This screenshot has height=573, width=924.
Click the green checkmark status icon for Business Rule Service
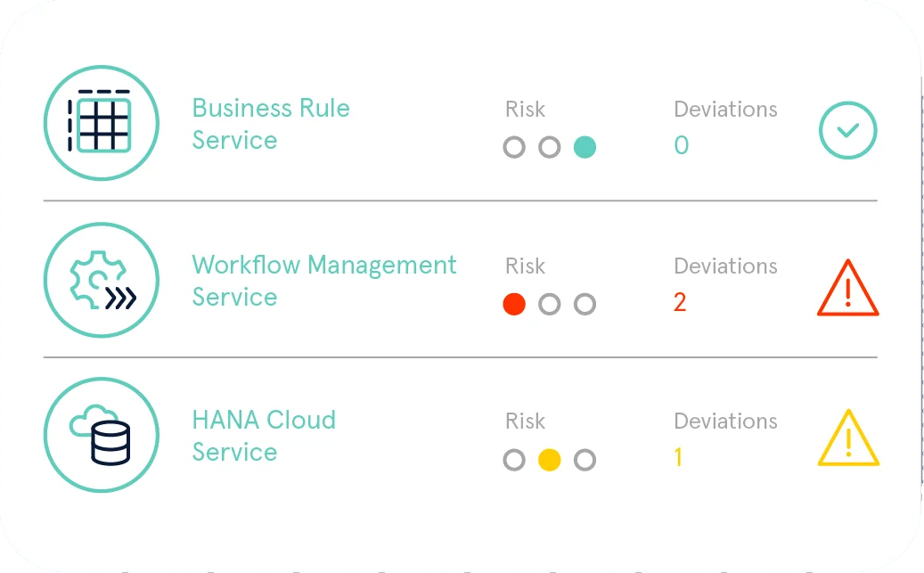[x=847, y=130]
